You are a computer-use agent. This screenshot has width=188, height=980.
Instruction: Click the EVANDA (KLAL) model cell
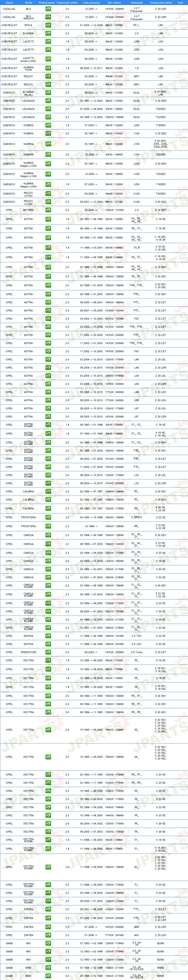(28, 93)
